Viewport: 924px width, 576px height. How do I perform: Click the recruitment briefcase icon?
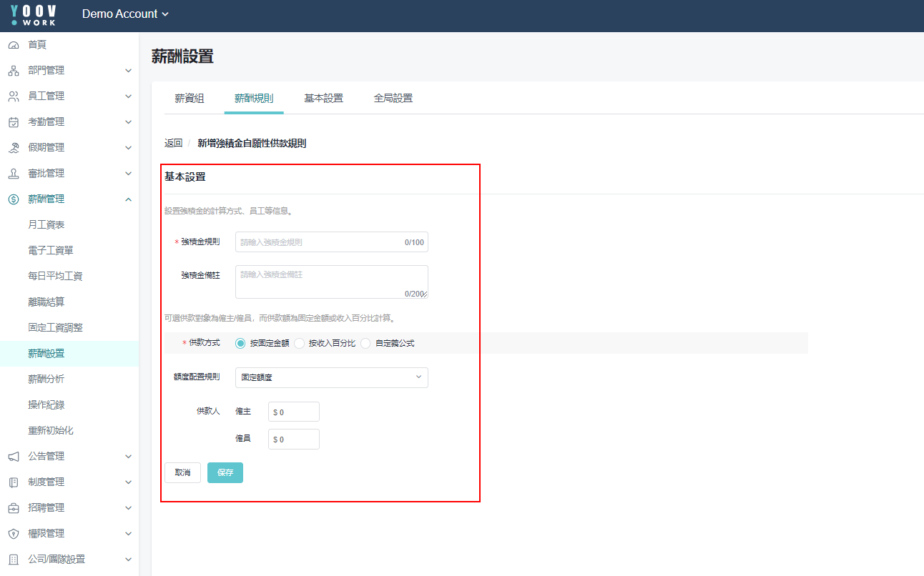13,508
